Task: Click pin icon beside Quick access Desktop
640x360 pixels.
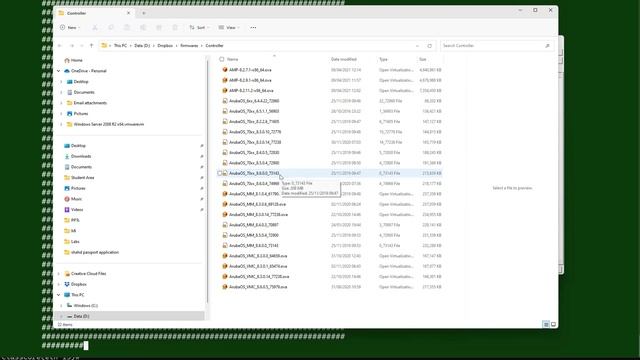Action: tap(202, 146)
